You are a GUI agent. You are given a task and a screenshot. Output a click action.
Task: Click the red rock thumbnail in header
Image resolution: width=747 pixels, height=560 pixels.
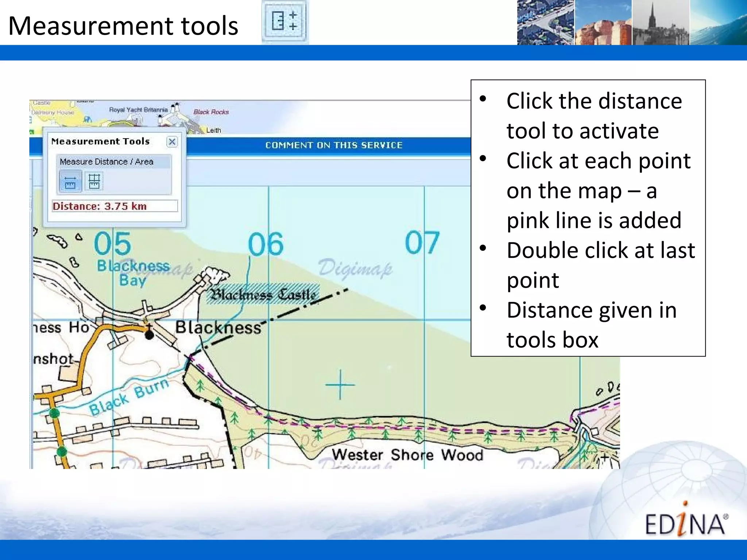pos(603,23)
